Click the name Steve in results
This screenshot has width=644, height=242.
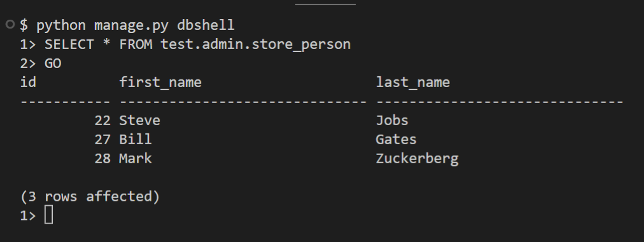[x=139, y=120]
